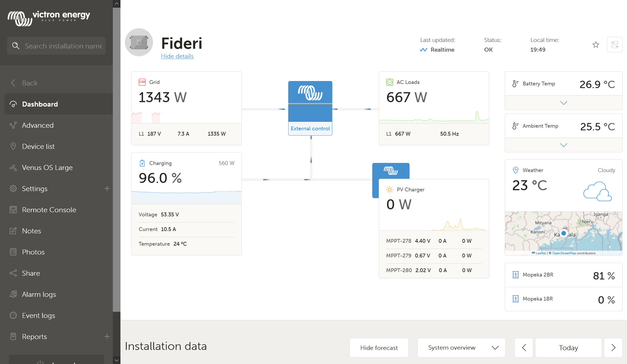Click the Hide details link
Image resolution: width=627 pixels, height=364 pixels.
(177, 56)
